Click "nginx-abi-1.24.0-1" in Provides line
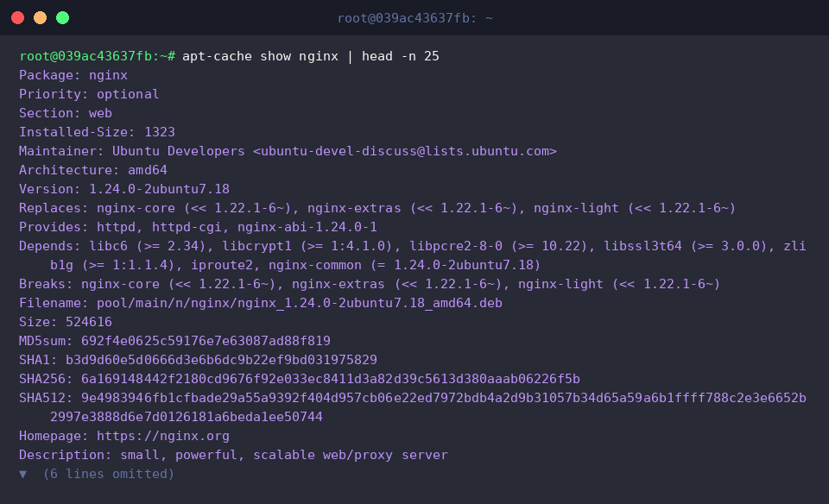This screenshot has height=504, width=829. (x=307, y=227)
